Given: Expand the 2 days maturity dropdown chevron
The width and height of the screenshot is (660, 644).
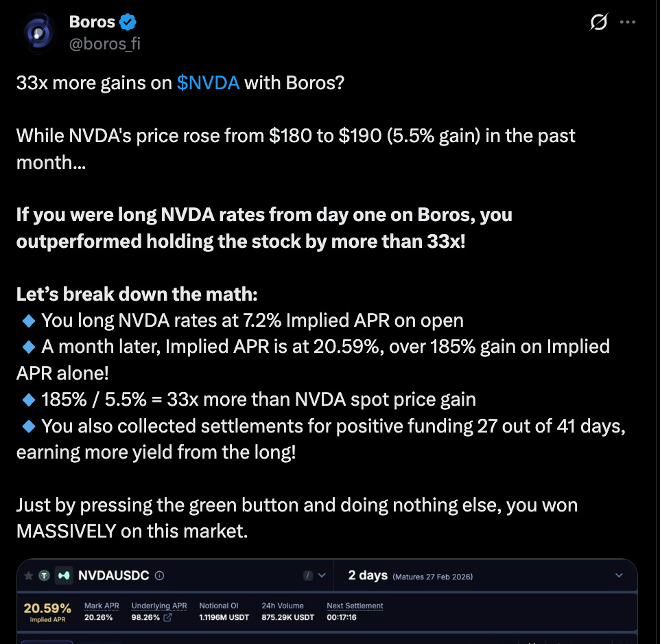Looking at the screenshot, I should point(619,575).
